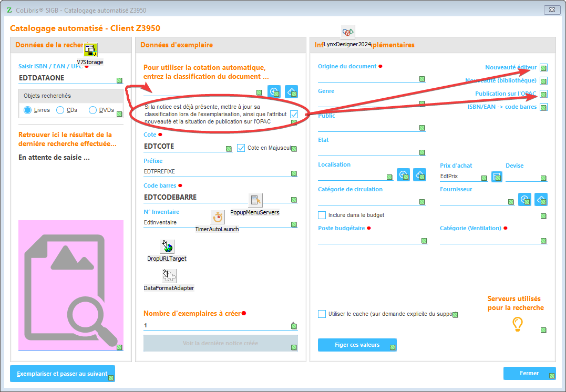
Task: Click the PopupMenuServers component icon
Action: [x=255, y=200]
